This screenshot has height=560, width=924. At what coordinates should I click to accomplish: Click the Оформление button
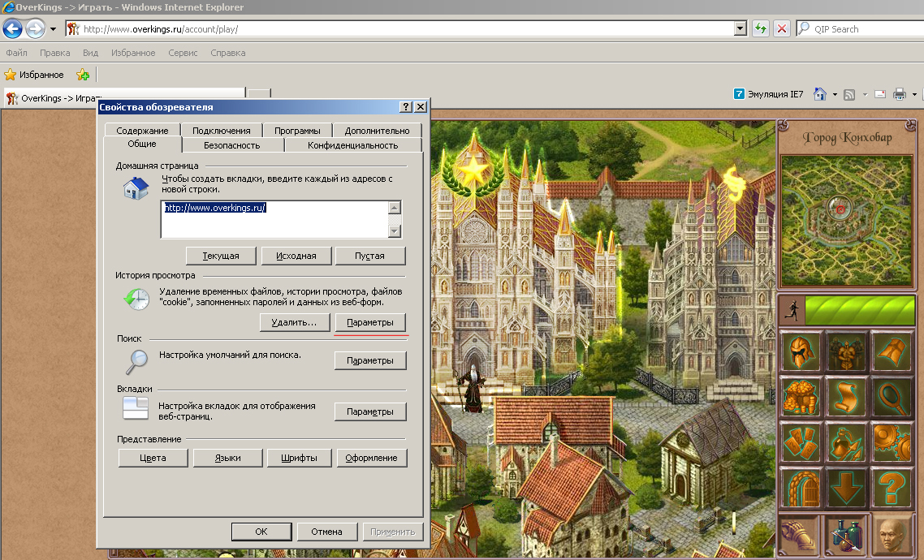[372, 458]
